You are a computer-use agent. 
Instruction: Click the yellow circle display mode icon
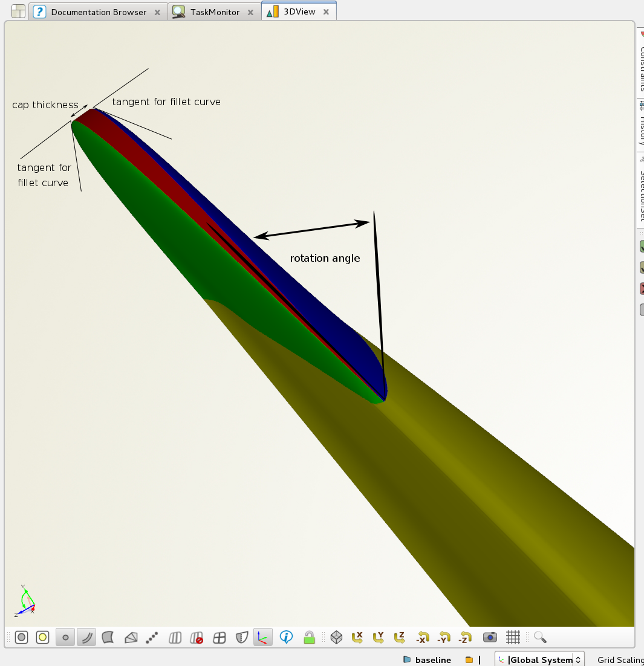(42, 637)
